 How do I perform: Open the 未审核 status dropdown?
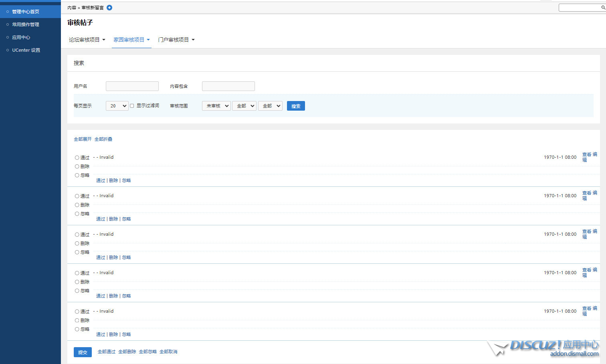pyautogui.click(x=216, y=106)
